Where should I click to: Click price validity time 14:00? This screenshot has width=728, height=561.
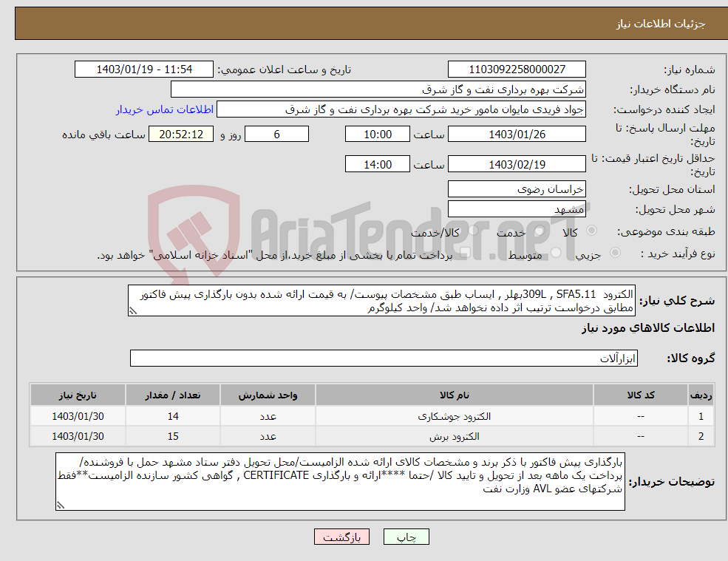tap(378, 164)
